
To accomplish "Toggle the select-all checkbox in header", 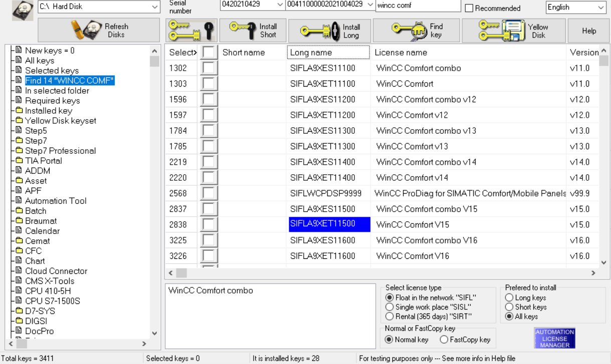I will coord(209,53).
